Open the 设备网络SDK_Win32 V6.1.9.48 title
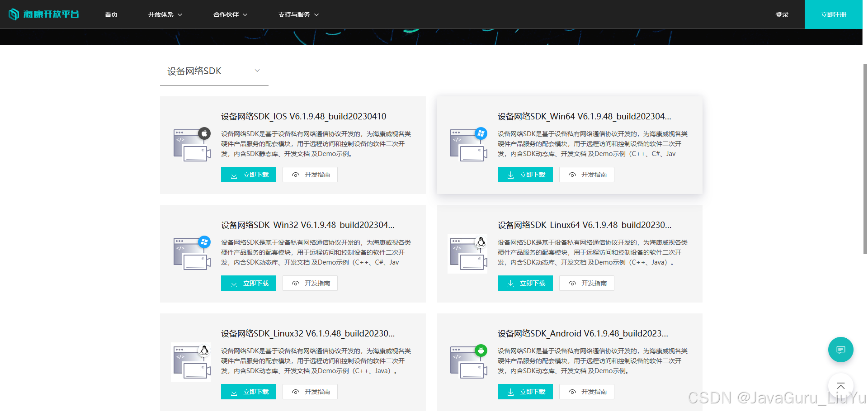Screen dimensions: 868x412 coord(308,225)
